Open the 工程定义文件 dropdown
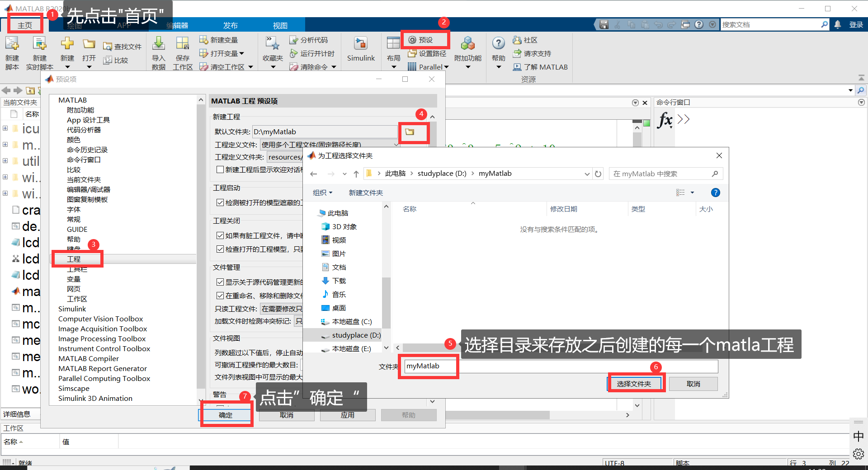Image resolution: width=868 pixels, height=470 pixels. pos(396,144)
